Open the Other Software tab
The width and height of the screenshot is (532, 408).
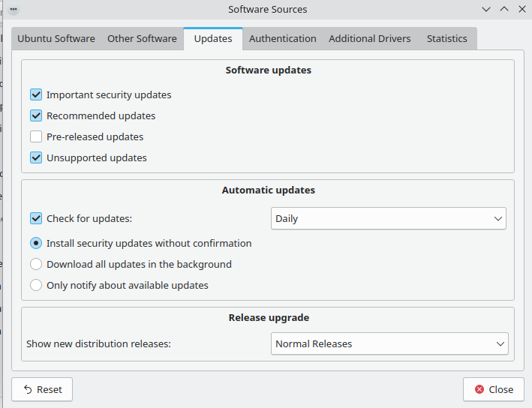pos(142,39)
